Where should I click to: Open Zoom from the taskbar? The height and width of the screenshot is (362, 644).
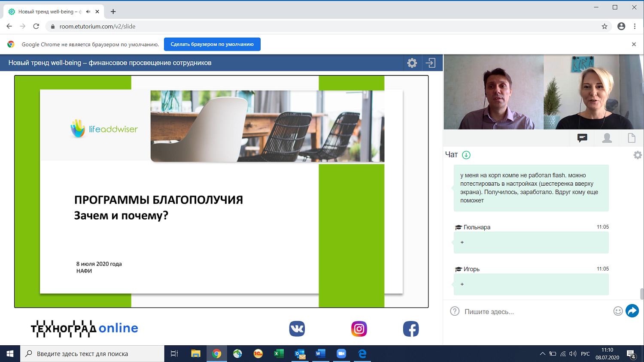pyautogui.click(x=341, y=354)
